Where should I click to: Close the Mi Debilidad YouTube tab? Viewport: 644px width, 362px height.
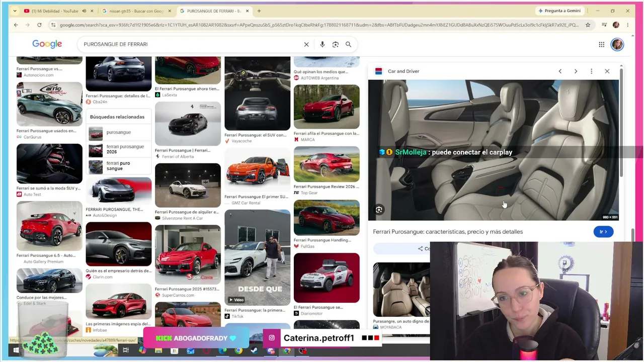point(92,11)
